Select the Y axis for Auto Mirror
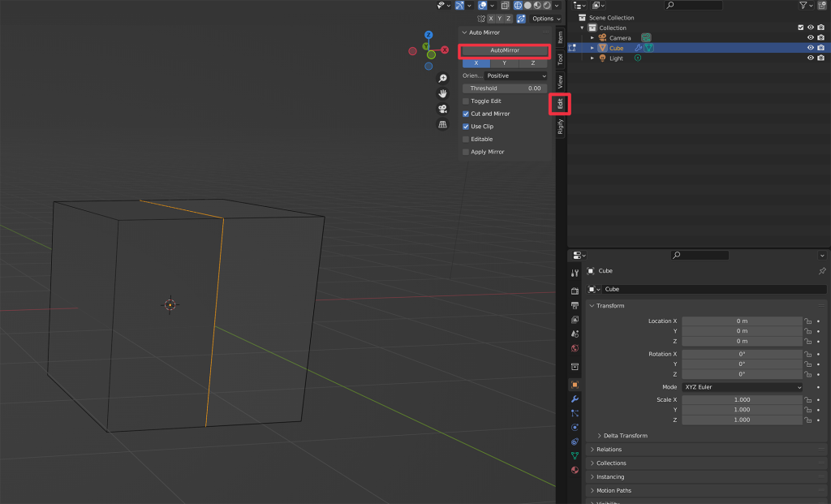Screen dimensions: 831x504 (505, 63)
